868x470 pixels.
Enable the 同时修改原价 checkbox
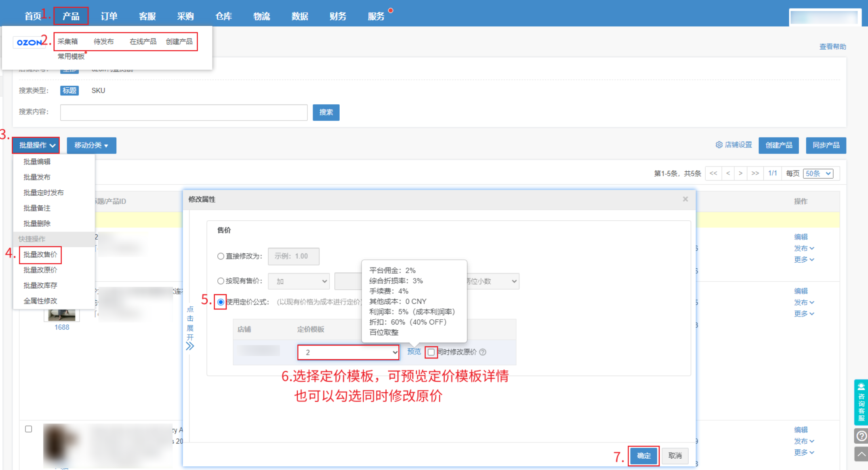[431, 352]
